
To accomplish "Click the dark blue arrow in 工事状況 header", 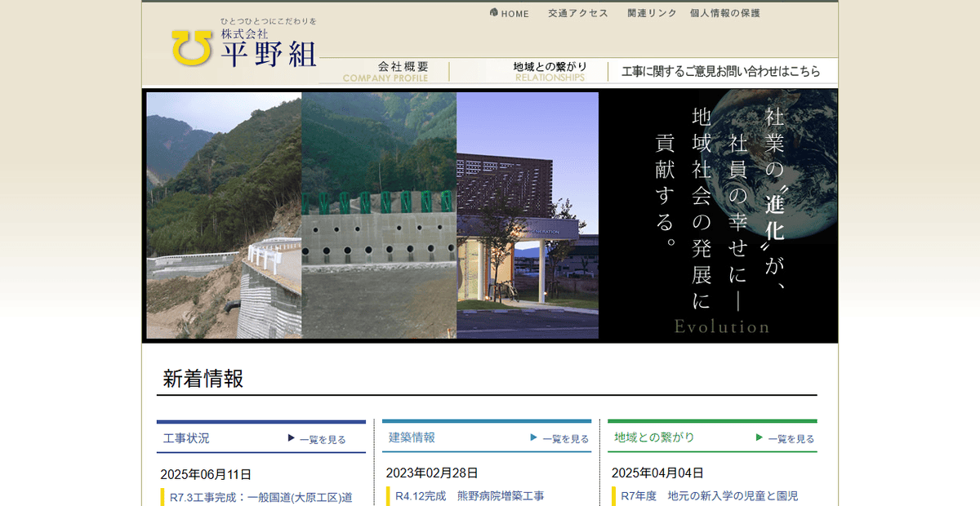I will coord(291,438).
